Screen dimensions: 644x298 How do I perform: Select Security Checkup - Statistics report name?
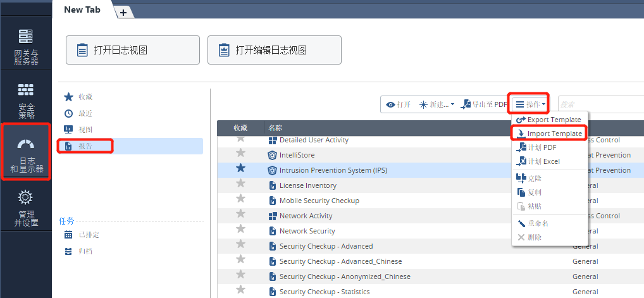[x=325, y=292]
